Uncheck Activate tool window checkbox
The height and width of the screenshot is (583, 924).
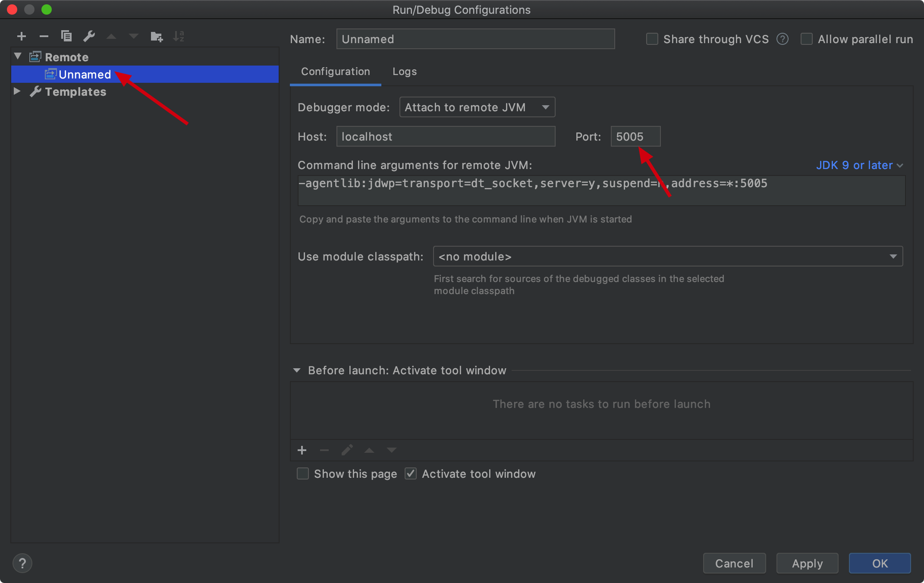coord(411,474)
